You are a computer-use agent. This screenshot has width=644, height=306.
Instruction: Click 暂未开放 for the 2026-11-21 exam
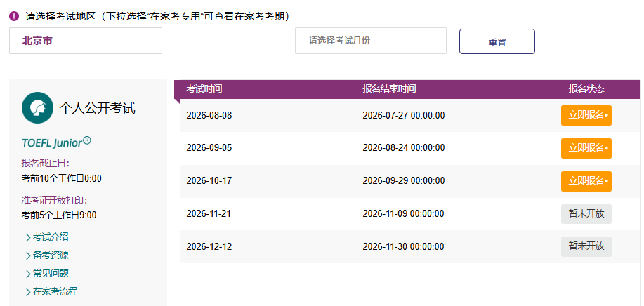(586, 213)
